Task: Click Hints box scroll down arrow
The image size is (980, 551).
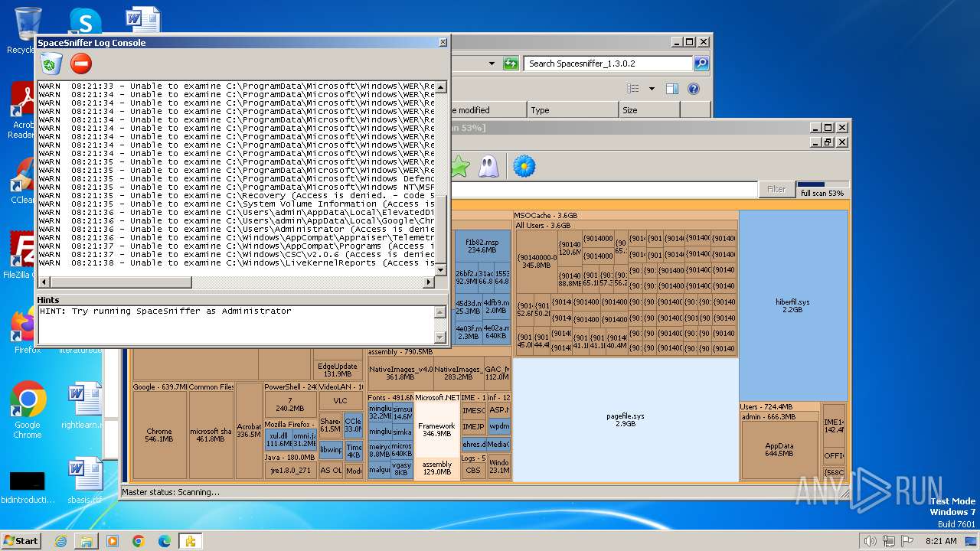Action: click(440, 337)
